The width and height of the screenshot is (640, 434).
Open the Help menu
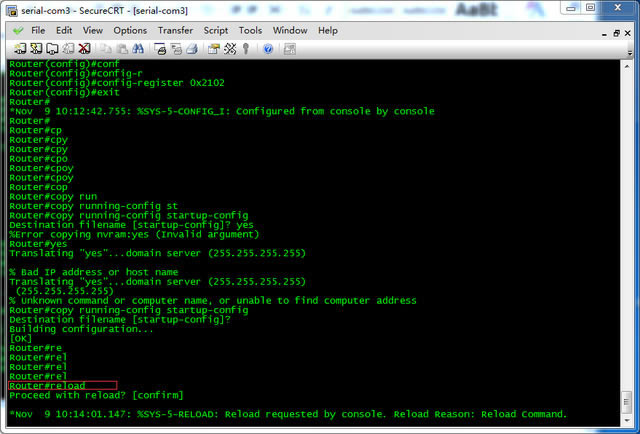(328, 31)
